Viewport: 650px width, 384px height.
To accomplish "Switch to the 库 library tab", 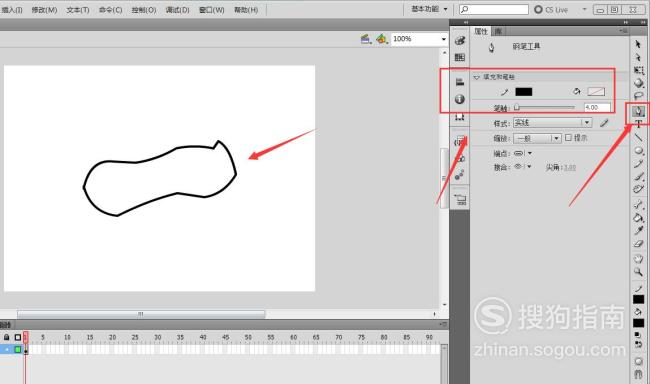I will (x=498, y=31).
